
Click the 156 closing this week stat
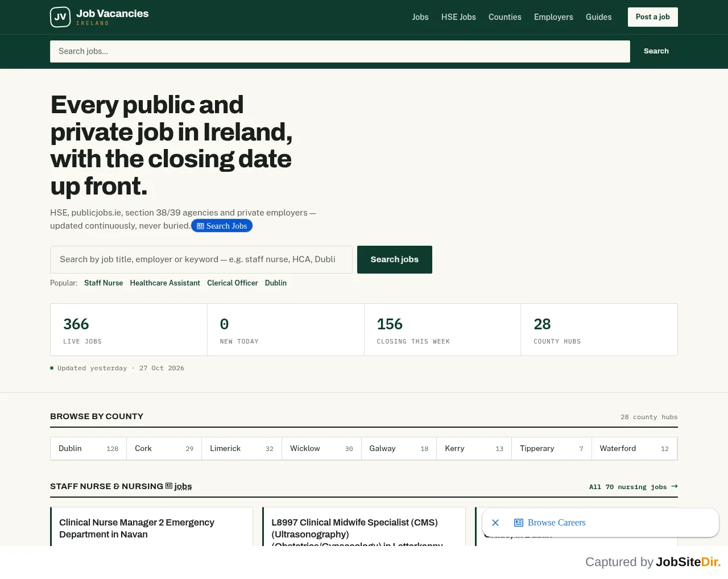point(442,330)
